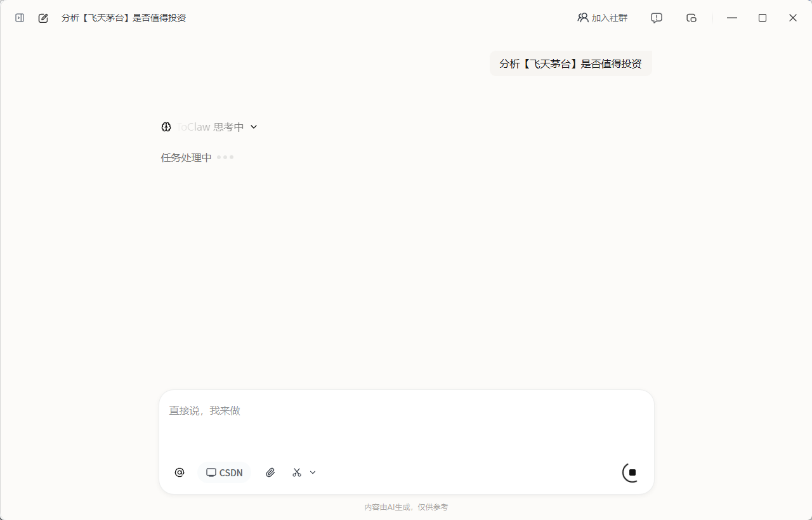The height and width of the screenshot is (520, 812).
Task: Click the @ mention icon
Action: pos(180,472)
